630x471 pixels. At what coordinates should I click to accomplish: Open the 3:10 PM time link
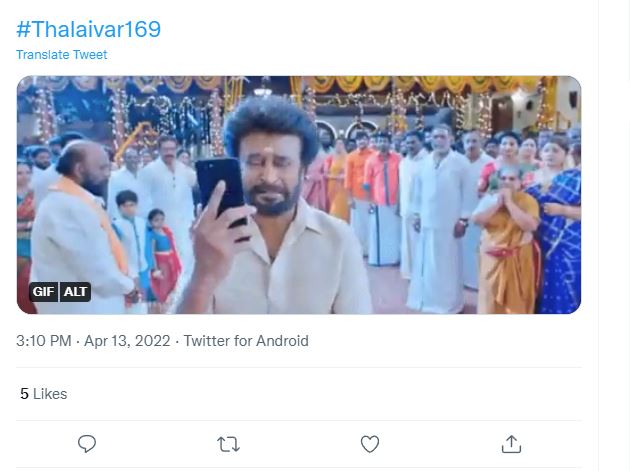43,341
